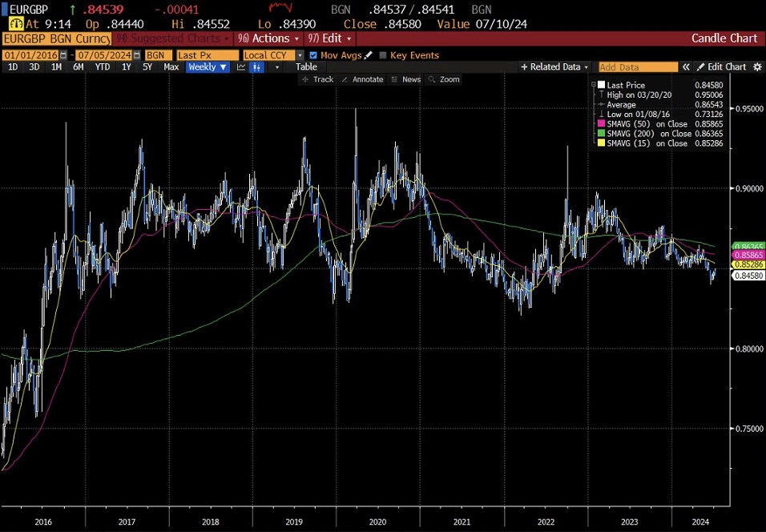Click the Value 07/10/24 date text

click(482, 24)
